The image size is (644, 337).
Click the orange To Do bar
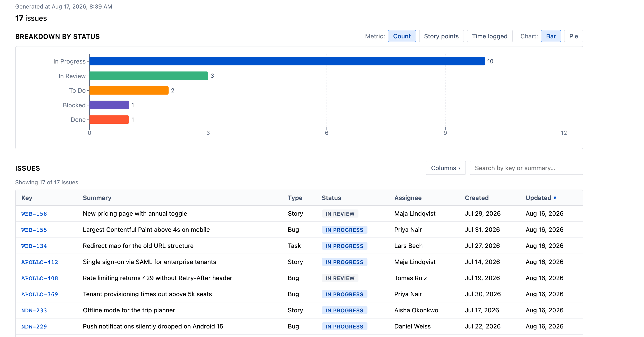tap(129, 90)
